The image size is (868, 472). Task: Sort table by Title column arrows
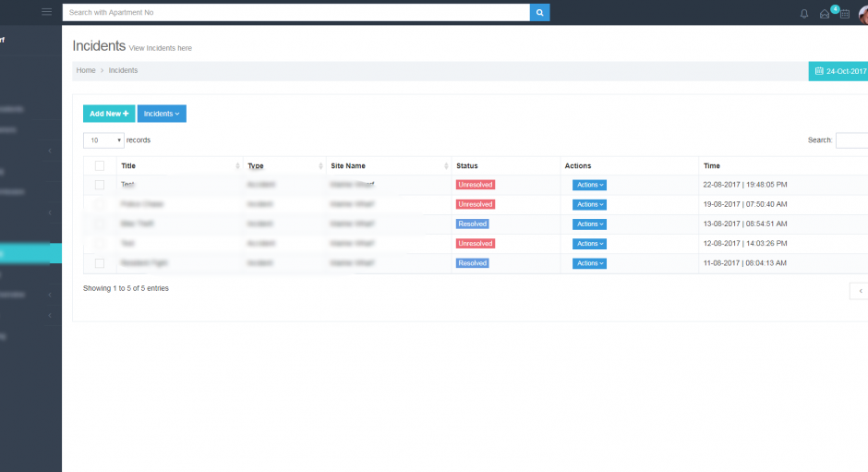click(237, 165)
